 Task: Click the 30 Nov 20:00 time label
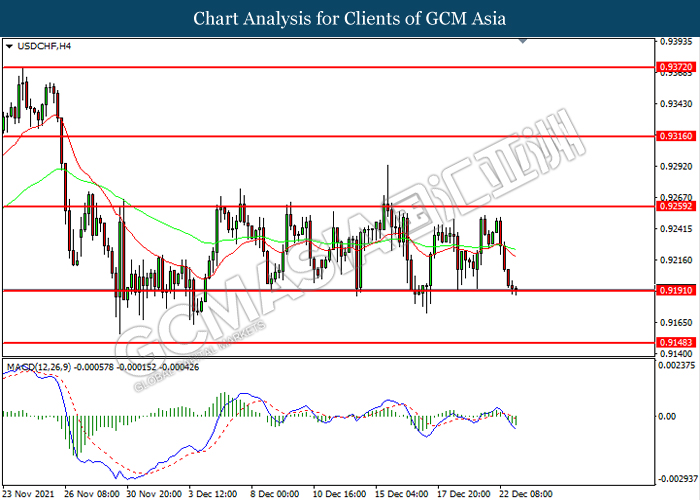pos(154,494)
